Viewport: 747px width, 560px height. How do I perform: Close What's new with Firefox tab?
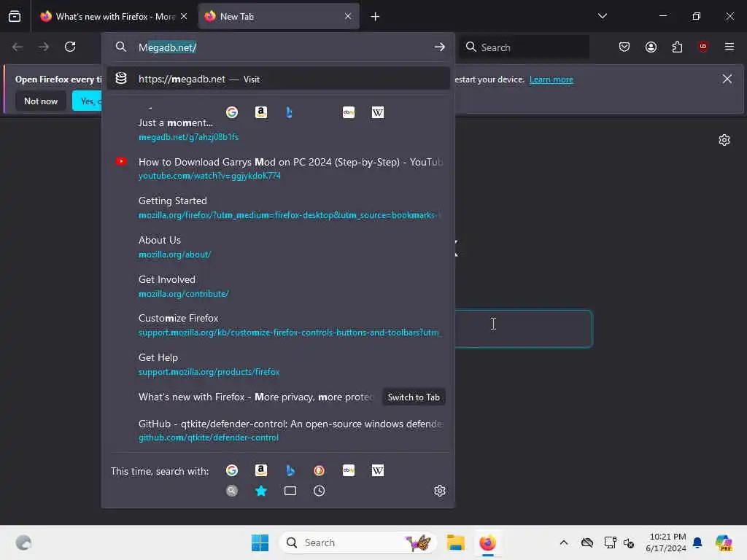184,16
